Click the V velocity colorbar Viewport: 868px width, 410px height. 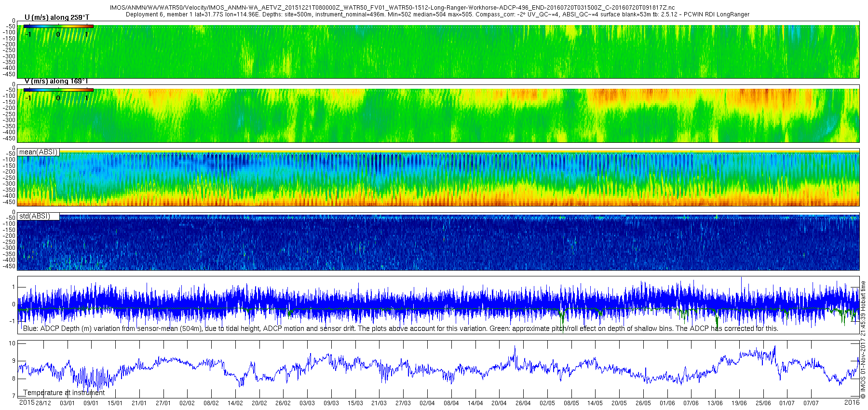tap(58, 90)
